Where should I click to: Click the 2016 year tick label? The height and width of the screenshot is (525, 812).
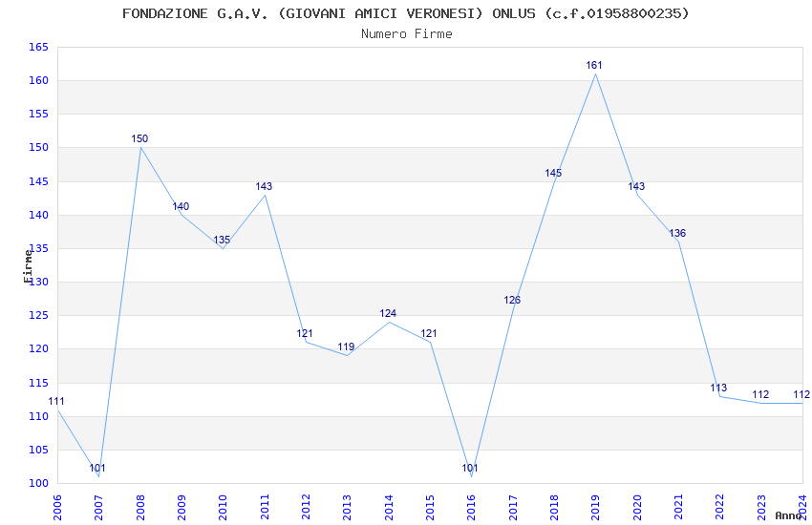click(x=471, y=507)
